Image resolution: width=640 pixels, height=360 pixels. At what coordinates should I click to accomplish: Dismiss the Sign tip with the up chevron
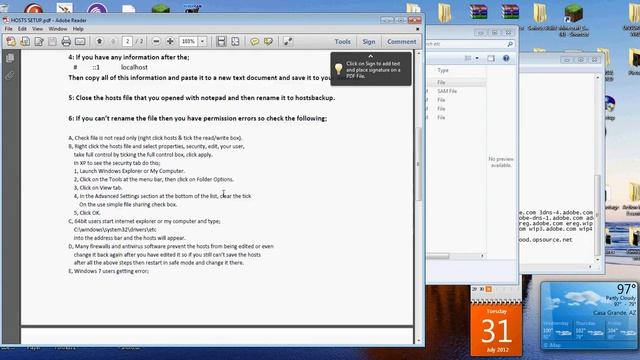tap(370, 56)
